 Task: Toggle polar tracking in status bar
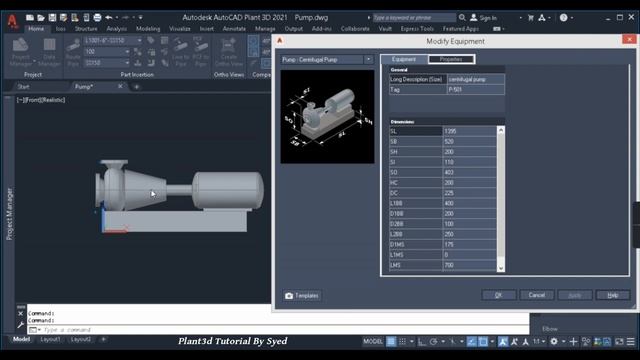pos(433,341)
